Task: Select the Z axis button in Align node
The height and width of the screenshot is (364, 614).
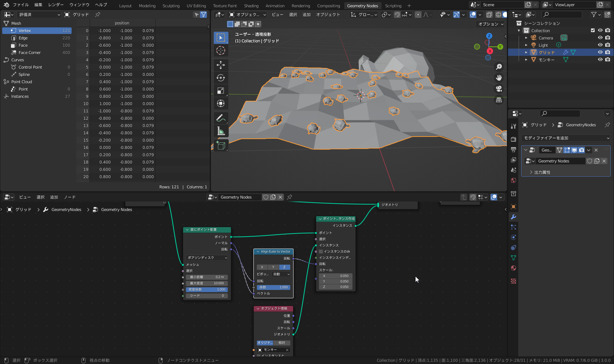Action: pyautogui.click(x=284, y=267)
